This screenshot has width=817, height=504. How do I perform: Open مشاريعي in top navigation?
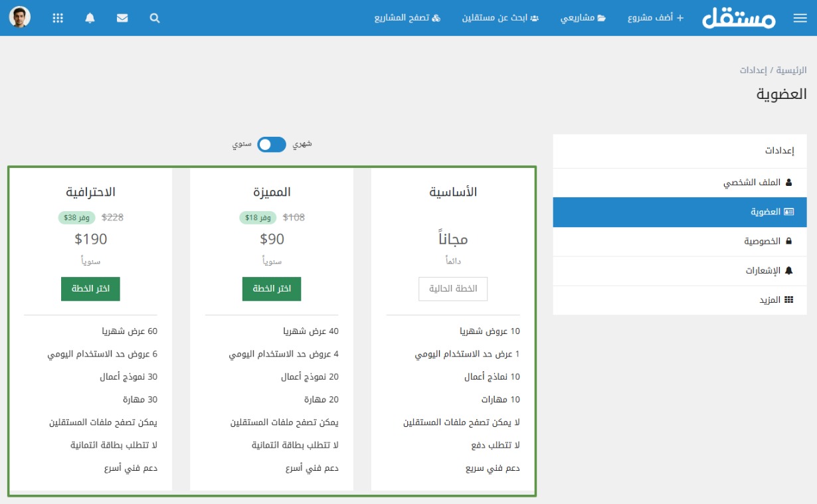(583, 18)
